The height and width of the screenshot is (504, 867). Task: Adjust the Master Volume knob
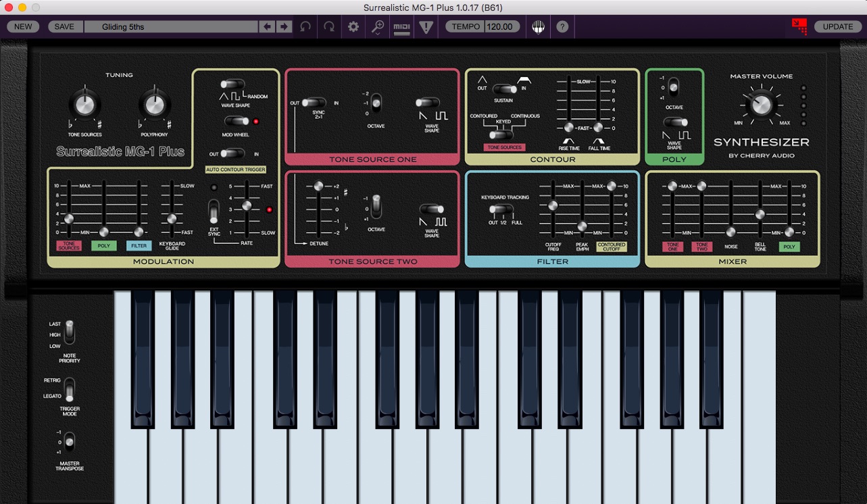(761, 105)
